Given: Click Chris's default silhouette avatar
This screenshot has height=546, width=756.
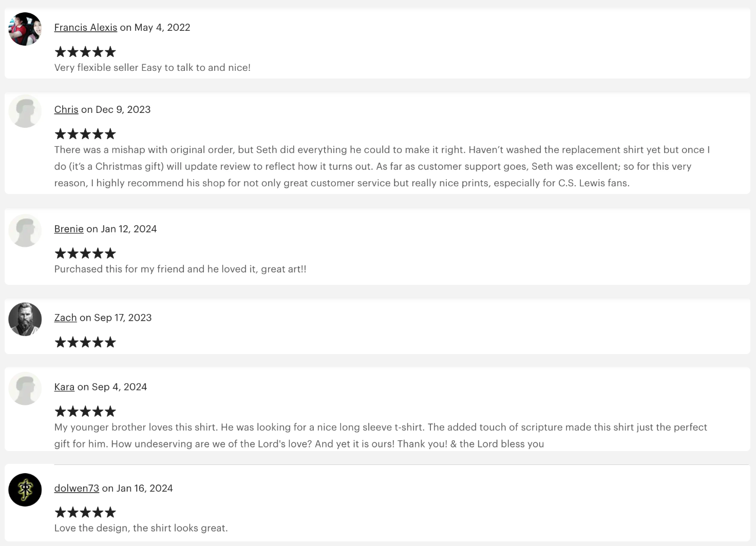Looking at the screenshot, I should coord(25,111).
